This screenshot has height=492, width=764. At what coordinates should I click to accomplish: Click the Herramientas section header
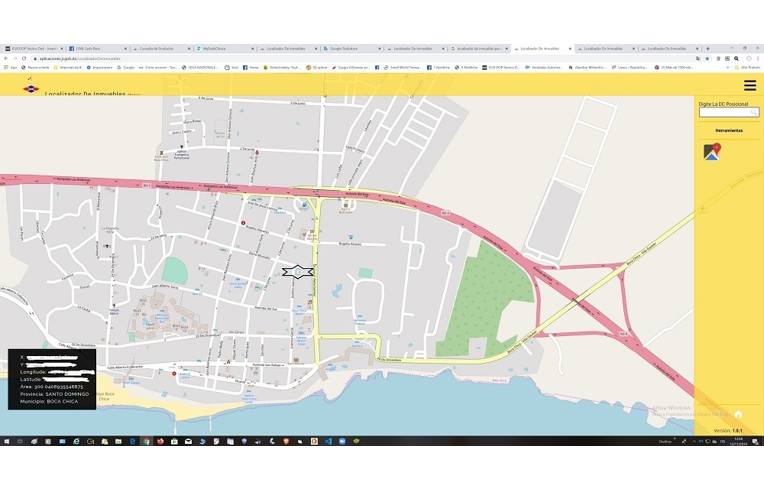pyautogui.click(x=728, y=130)
